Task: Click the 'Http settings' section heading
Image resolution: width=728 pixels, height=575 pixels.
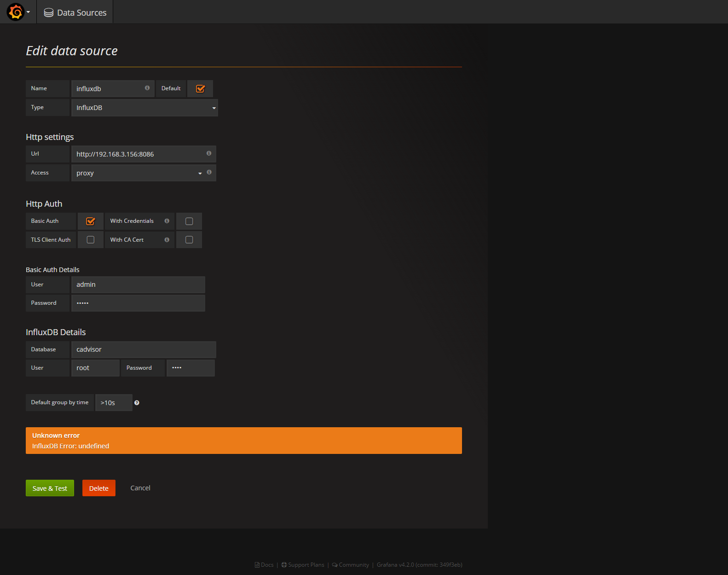Action: (50, 137)
